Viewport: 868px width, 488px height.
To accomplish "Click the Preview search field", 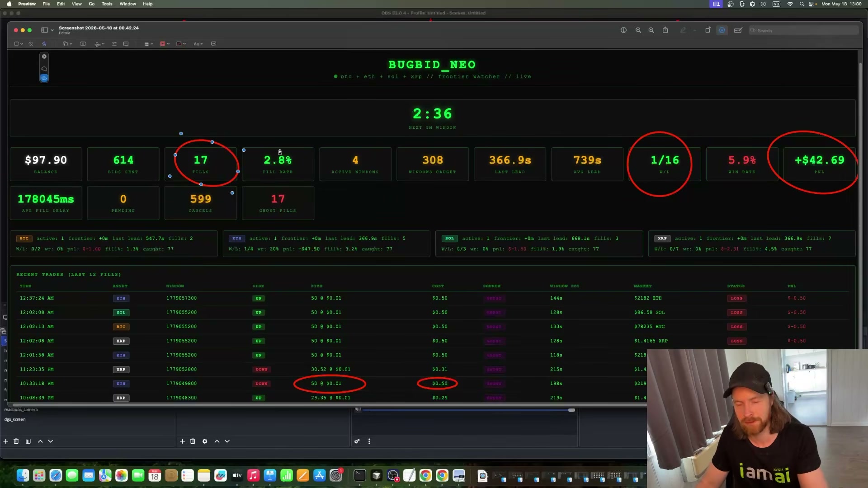I will point(803,30).
